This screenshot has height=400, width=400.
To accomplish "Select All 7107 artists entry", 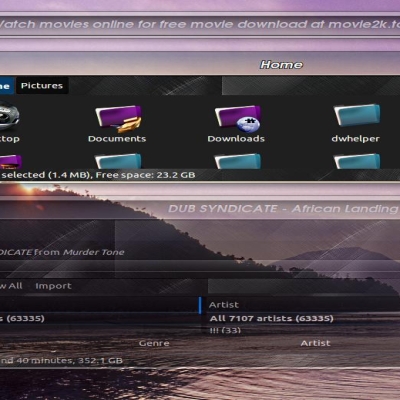I will 271,318.
